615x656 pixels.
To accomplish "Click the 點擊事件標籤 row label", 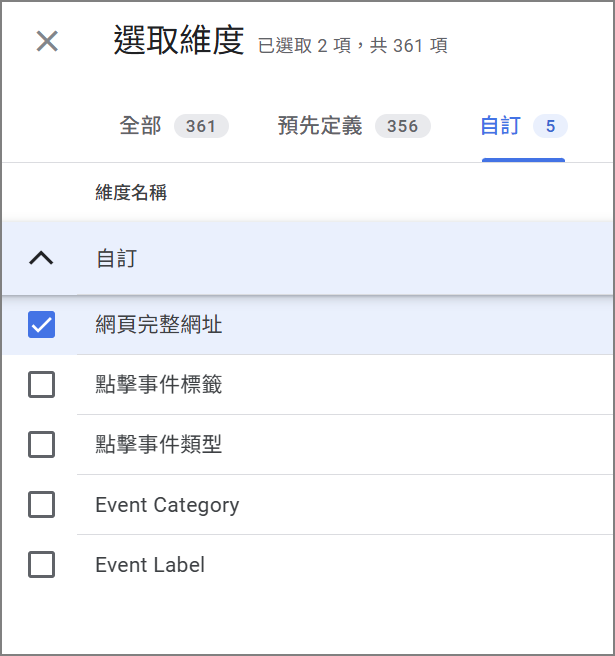I will (x=158, y=385).
